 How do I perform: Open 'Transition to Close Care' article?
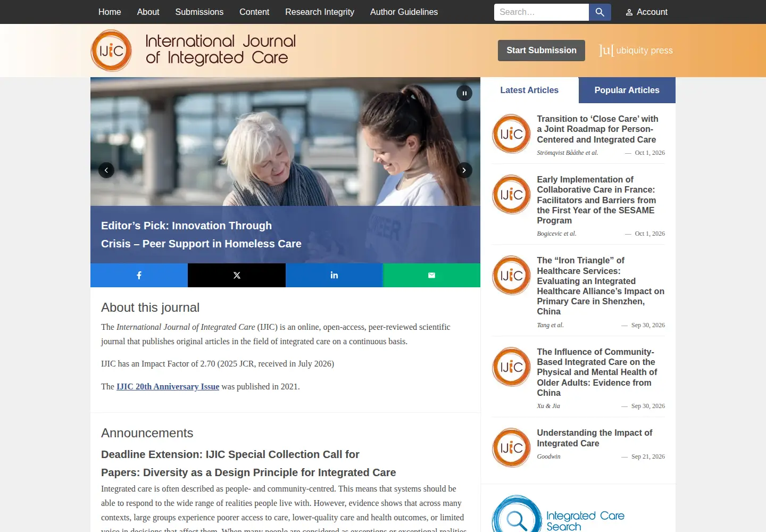597,129
